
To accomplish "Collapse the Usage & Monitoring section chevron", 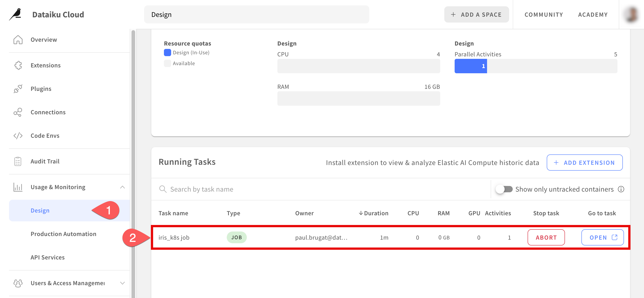I will coord(122,187).
